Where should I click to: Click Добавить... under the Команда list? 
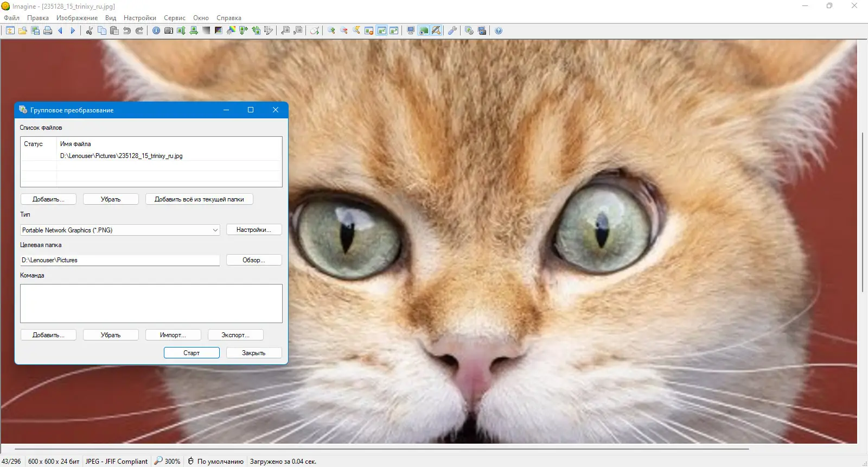[x=48, y=335]
